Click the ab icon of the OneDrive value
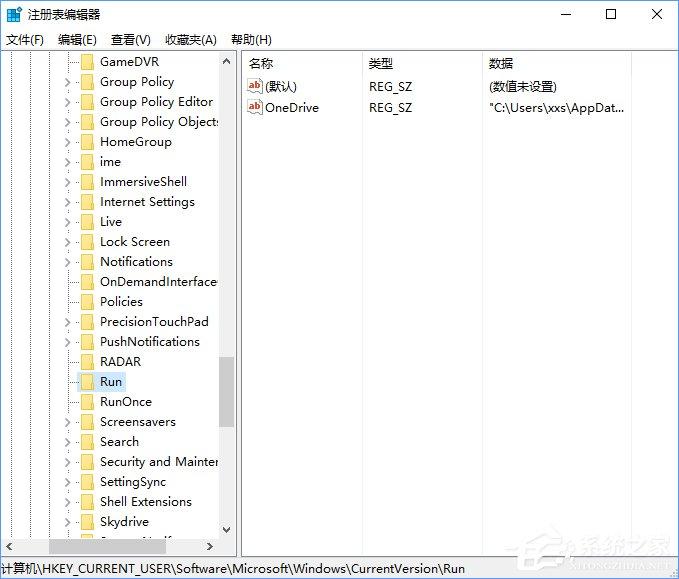The width and height of the screenshot is (679, 579). (x=255, y=107)
